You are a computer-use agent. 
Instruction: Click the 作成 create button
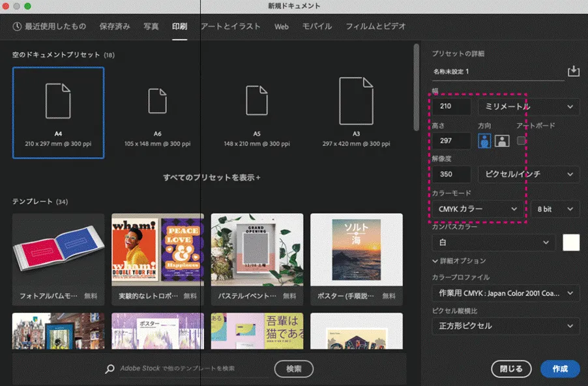[x=559, y=368]
